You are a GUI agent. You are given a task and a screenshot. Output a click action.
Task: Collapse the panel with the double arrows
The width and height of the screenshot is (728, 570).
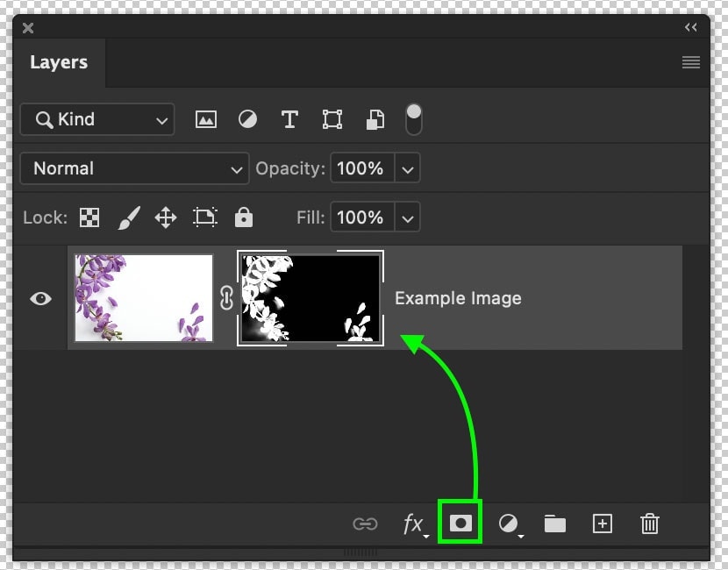tap(691, 27)
